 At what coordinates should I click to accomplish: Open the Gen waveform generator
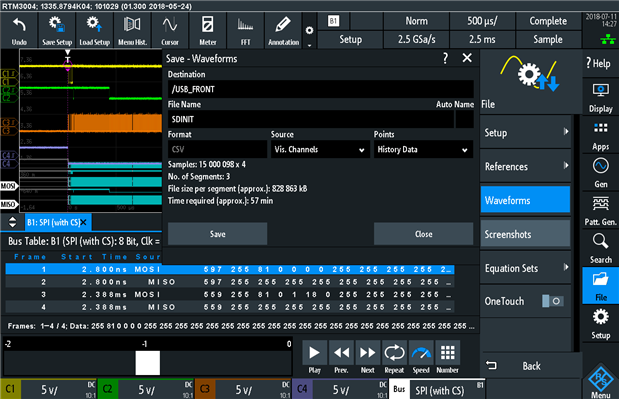coord(600,172)
